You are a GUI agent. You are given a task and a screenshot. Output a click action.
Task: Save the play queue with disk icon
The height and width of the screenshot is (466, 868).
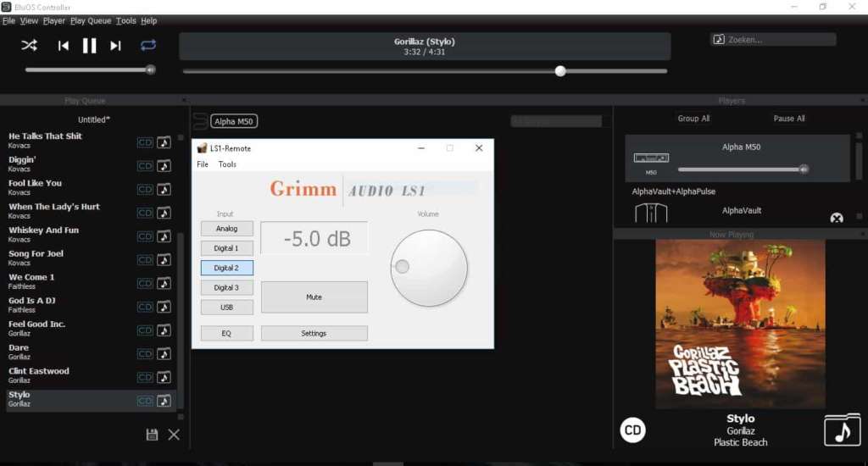[x=152, y=435]
